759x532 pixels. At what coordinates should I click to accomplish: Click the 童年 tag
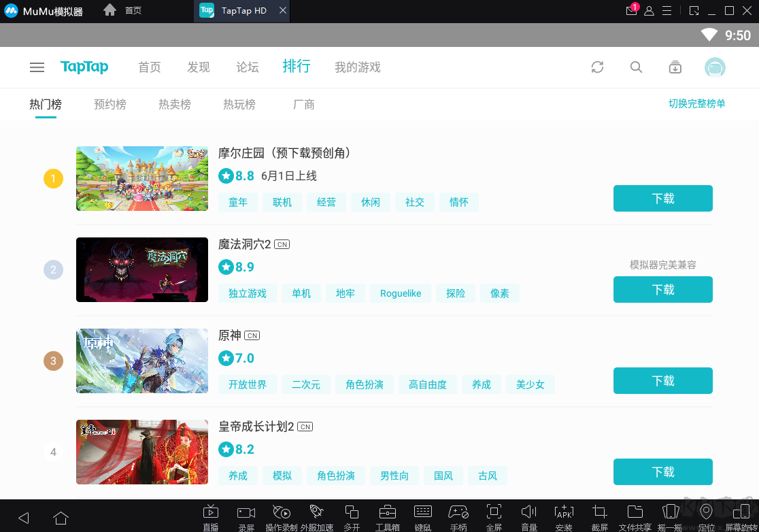pyautogui.click(x=237, y=202)
